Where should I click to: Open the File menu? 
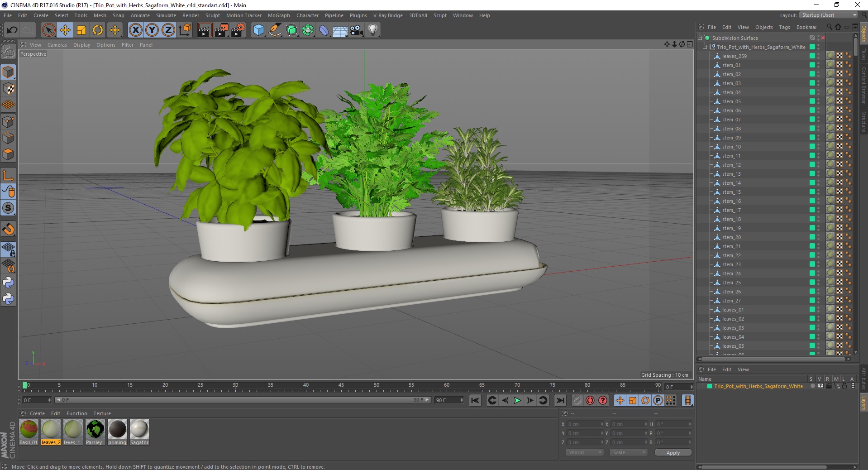click(x=8, y=15)
